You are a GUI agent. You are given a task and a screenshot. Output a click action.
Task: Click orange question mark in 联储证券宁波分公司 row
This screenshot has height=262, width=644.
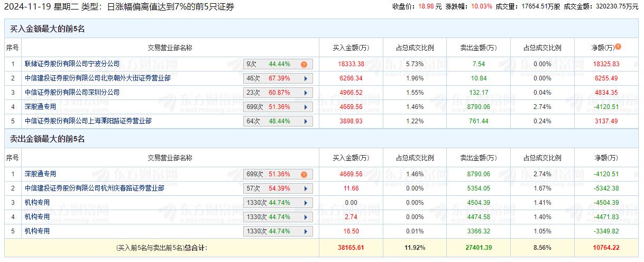coord(304,65)
